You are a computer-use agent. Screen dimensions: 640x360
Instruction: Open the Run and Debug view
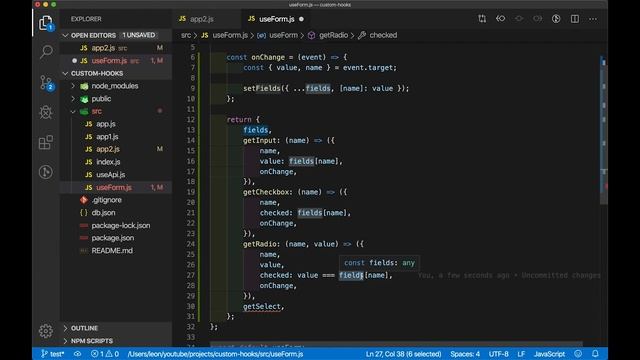pos(46,112)
